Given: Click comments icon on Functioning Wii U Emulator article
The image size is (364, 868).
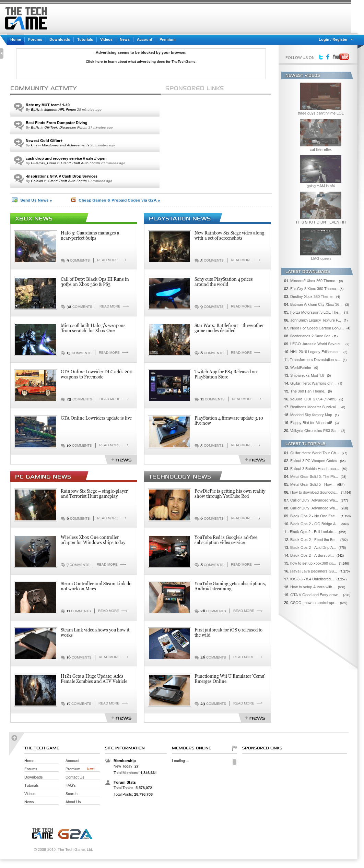Looking at the screenshot, I should click(x=197, y=704).
